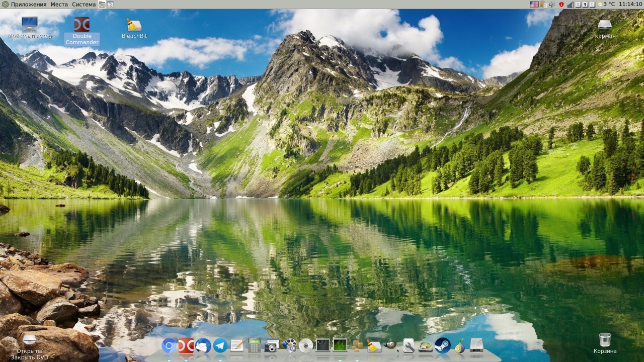Open the BleachBit desktop icon
Image resolution: width=644 pixels, height=362 pixels.
tap(134, 28)
